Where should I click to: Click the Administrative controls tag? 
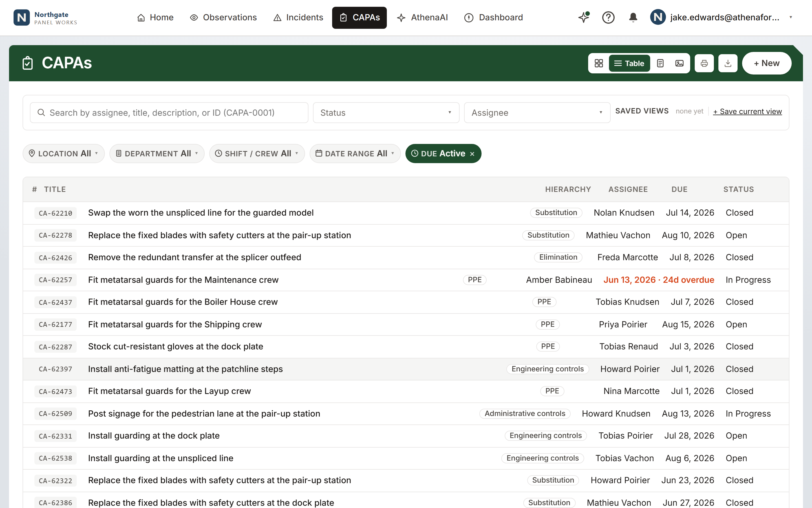525,413
